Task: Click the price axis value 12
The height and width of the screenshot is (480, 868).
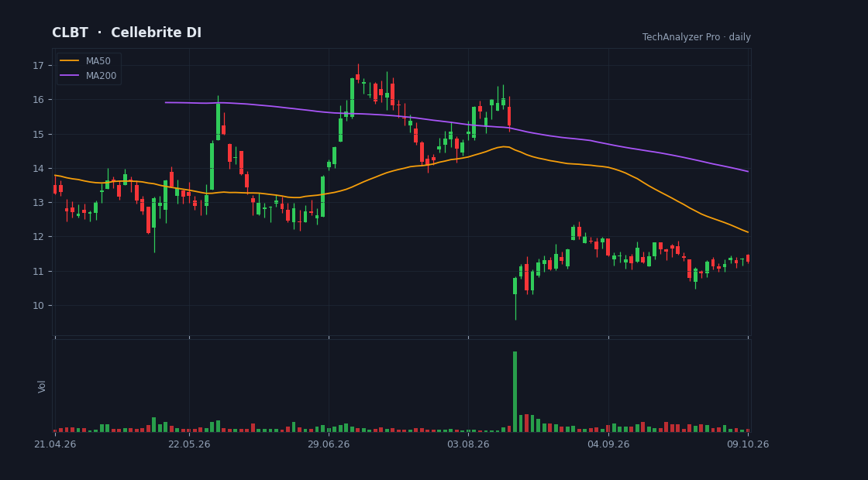Action: point(38,237)
